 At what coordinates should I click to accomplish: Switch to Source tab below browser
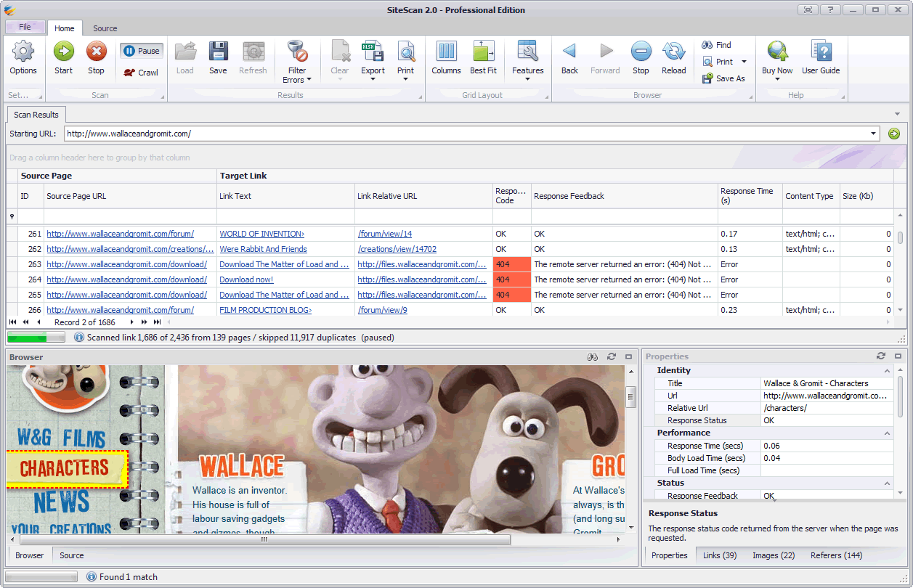(72, 555)
